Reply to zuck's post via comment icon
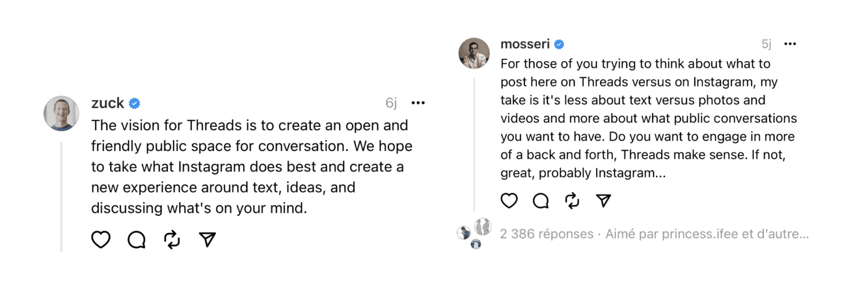Screen dimensions: 868x296 tap(136, 240)
